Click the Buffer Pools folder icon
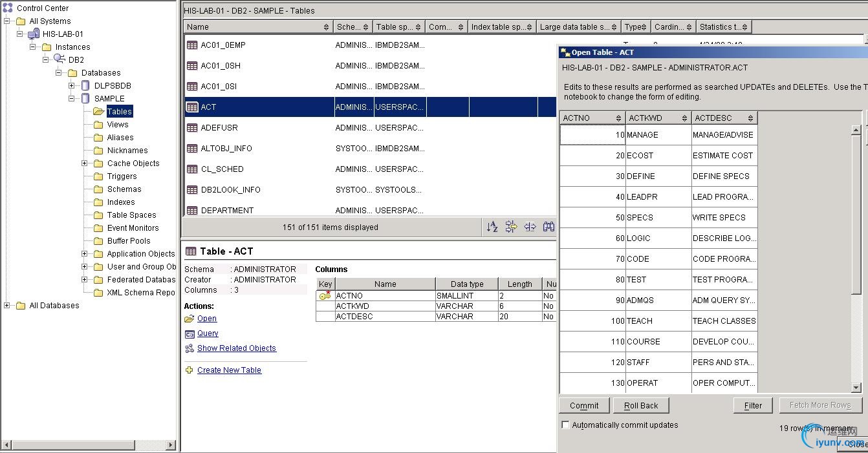The width and height of the screenshot is (868, 453). point(98,240)
